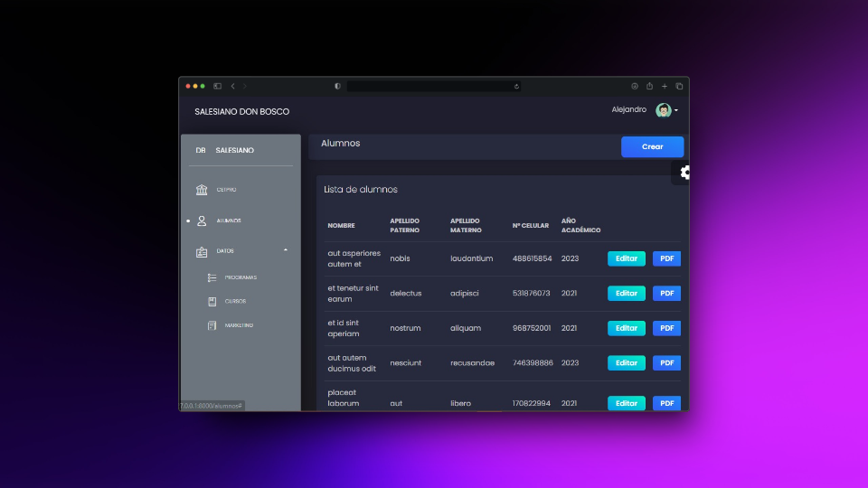Click the Datos ID card icon
The image size is (868, 488).
coord(202,252)
